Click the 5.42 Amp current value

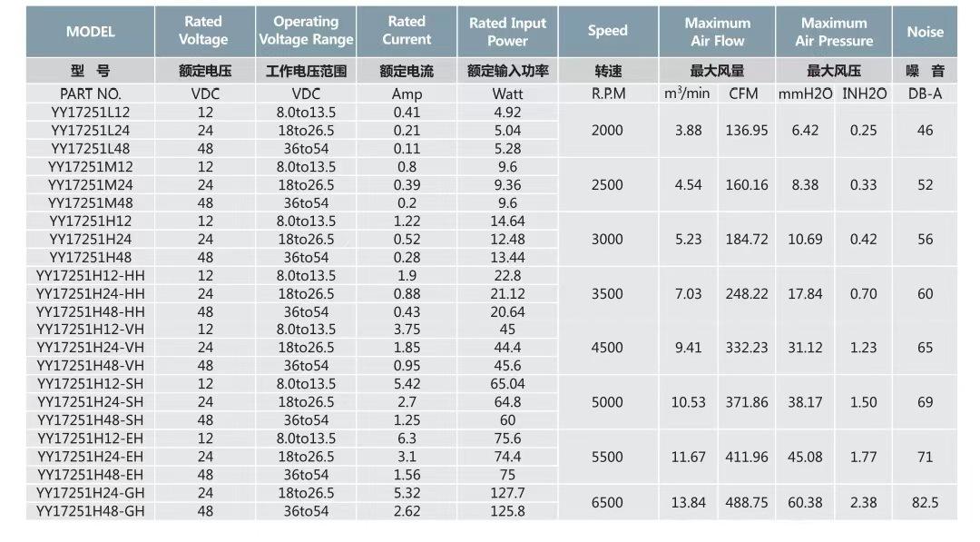click(x=407, y=384)
